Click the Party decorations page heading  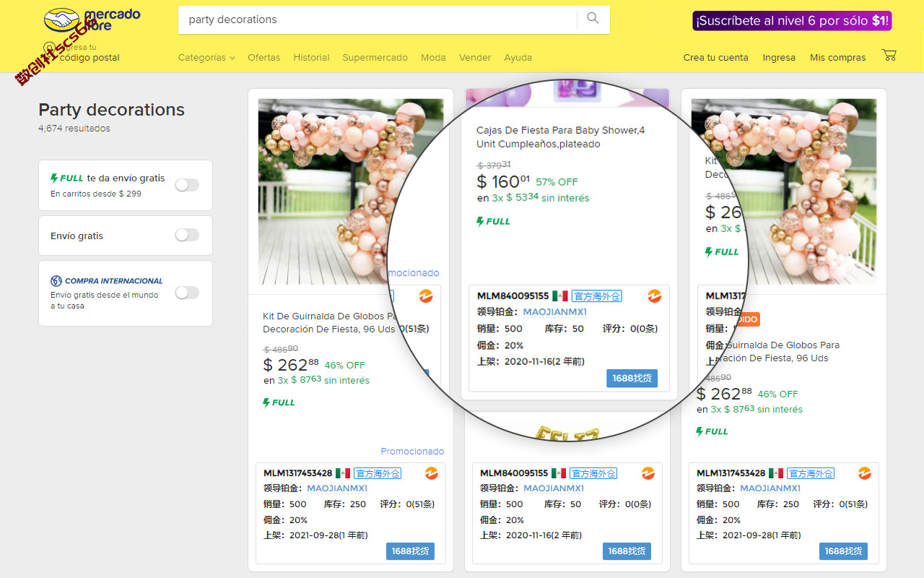111,110
